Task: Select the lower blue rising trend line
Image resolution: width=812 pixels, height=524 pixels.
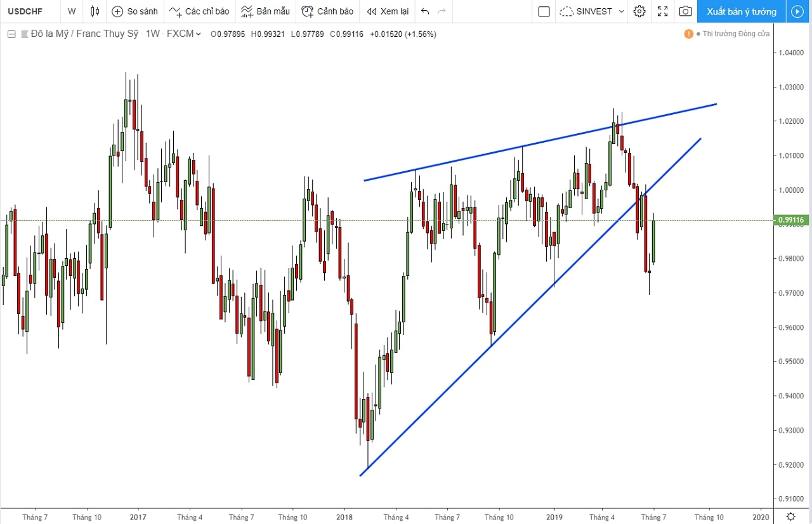Action: pyautogui.click(x=530, y=307)
